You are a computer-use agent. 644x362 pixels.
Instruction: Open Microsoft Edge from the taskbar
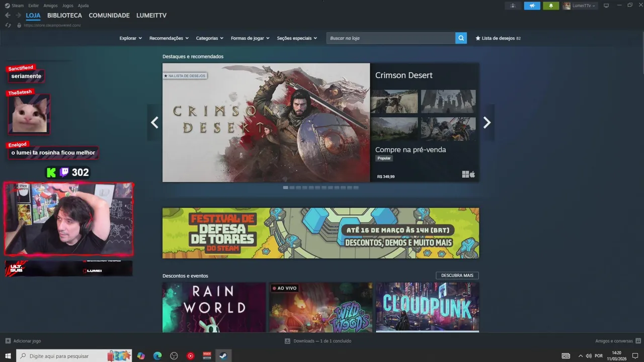(x=157, y=356)
